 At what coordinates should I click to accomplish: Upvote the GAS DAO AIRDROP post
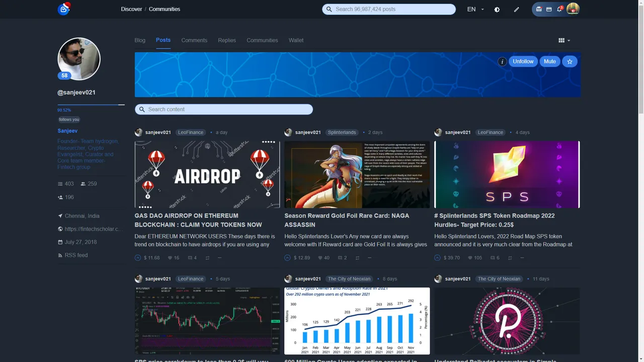point(138,257)
